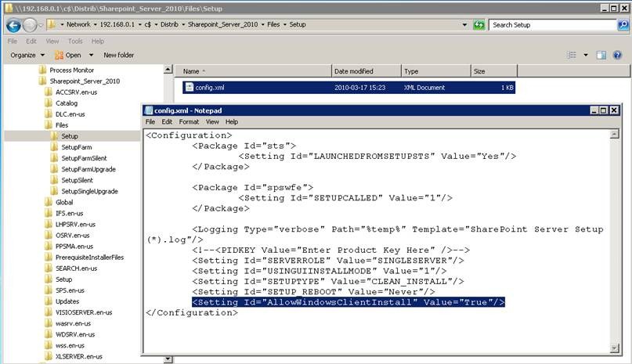
Task: Open the Notepad Help menu
Action: pos(232,122)
